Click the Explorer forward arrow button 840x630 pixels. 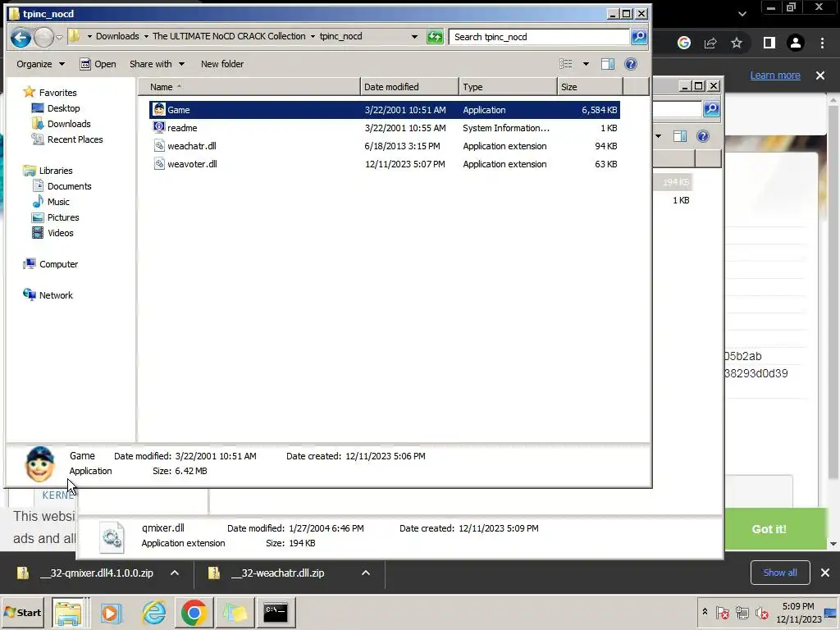pos(44,37)
